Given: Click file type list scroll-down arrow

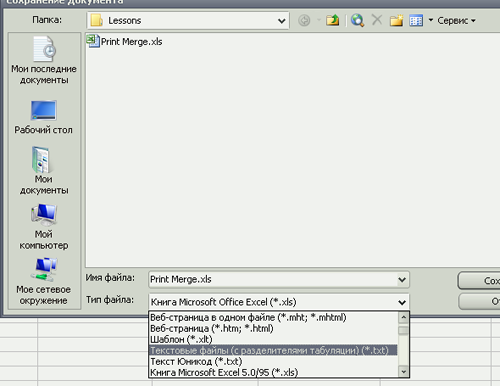Looking at the screenshot, I should point(403,372).
